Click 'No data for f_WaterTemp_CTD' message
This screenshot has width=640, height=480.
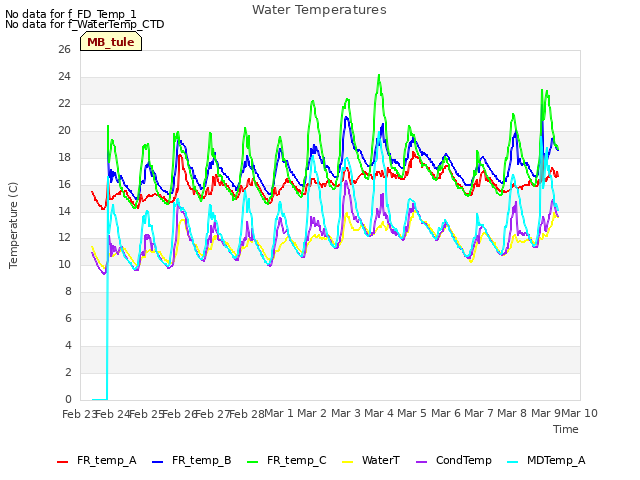point(84,24)
